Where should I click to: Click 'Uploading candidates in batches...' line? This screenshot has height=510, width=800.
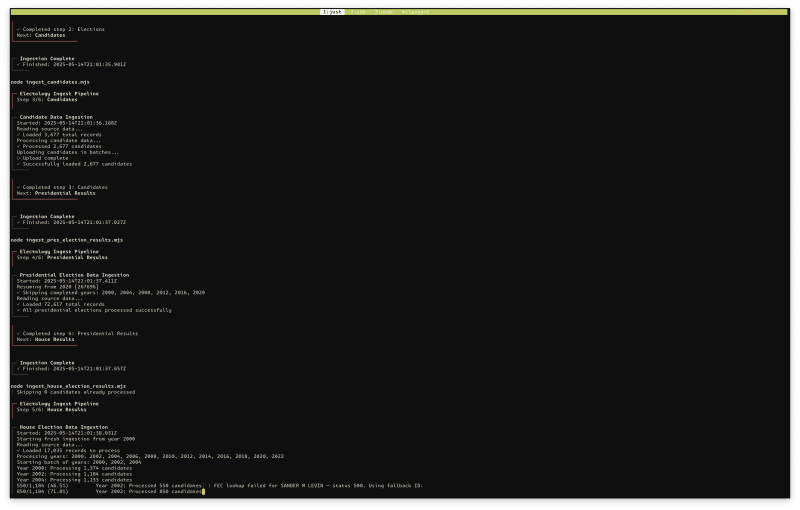tap(68, 152)
